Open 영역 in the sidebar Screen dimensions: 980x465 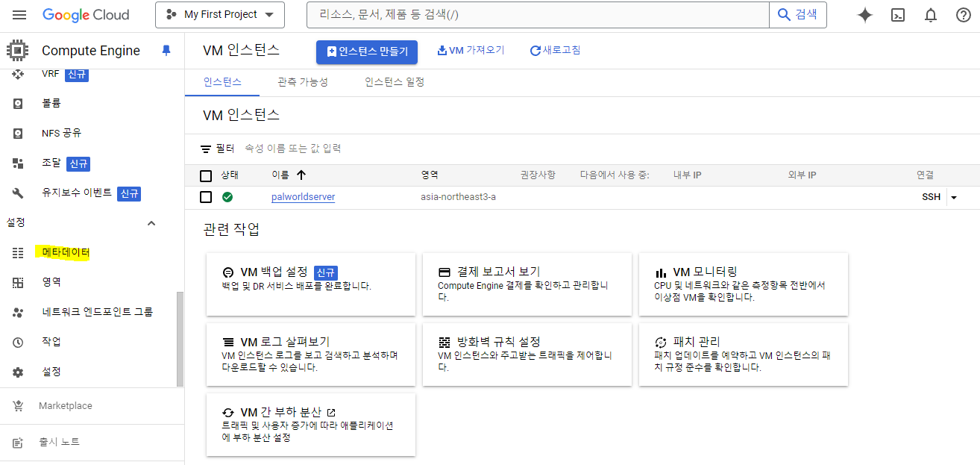pos(51,282)
